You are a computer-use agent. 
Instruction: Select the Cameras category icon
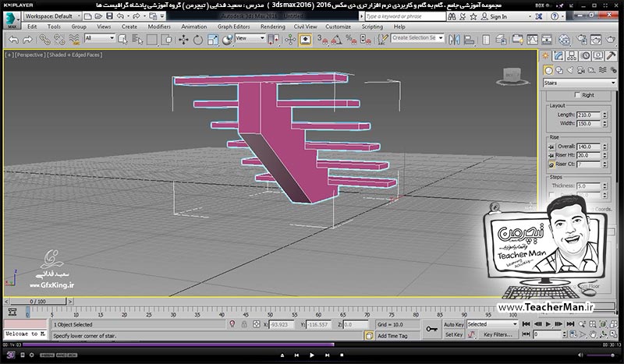click(x=580, y=70)
